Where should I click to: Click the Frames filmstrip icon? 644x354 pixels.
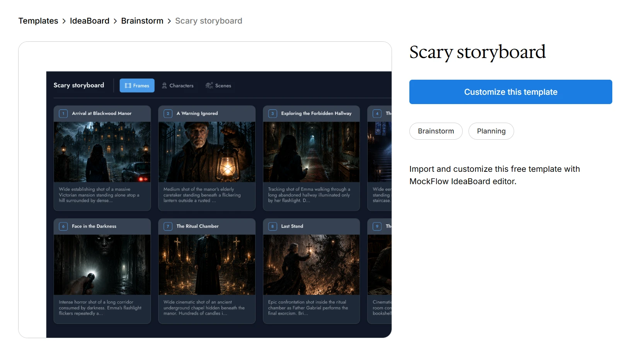(128, 86)
